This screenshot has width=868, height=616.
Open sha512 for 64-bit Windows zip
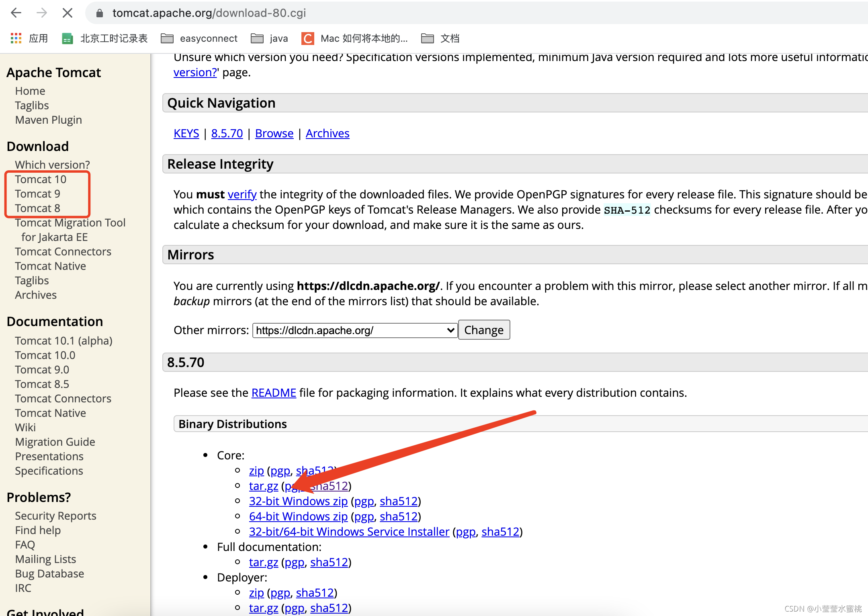pos(399,516)
